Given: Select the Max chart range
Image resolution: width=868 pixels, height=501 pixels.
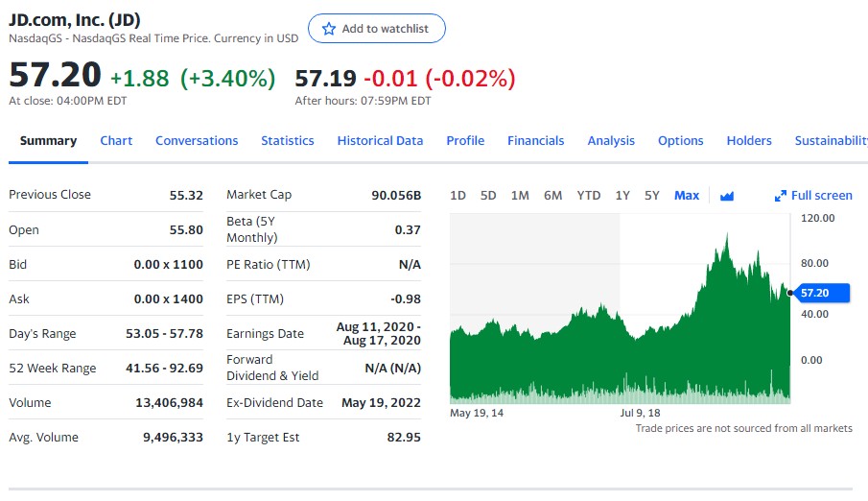Looking at the screenshot, I should point(687,196).
